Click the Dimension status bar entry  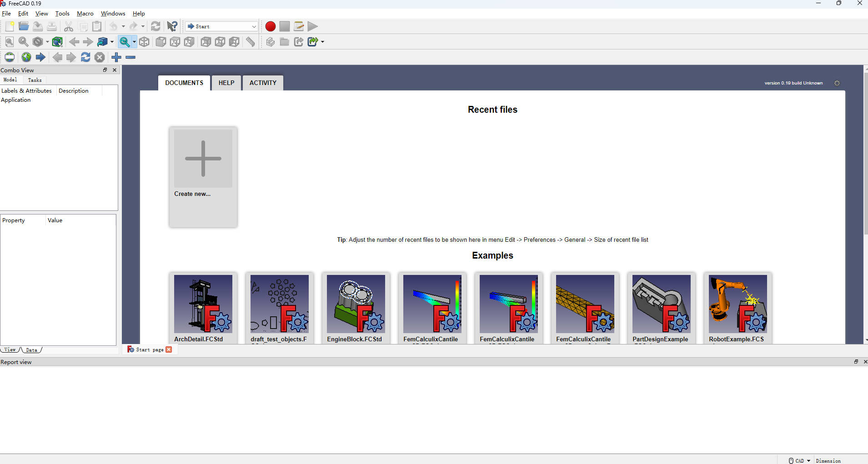pyautogui.click(x=828, y=461)
